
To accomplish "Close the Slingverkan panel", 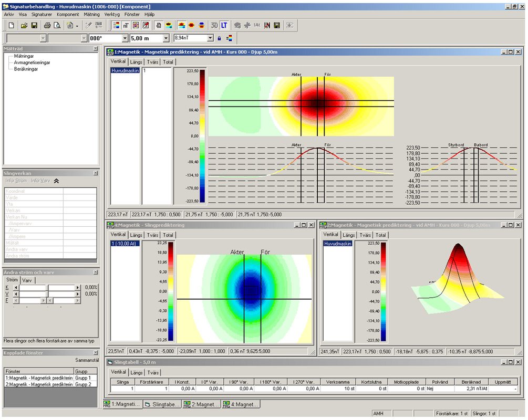I will [96, 173].
